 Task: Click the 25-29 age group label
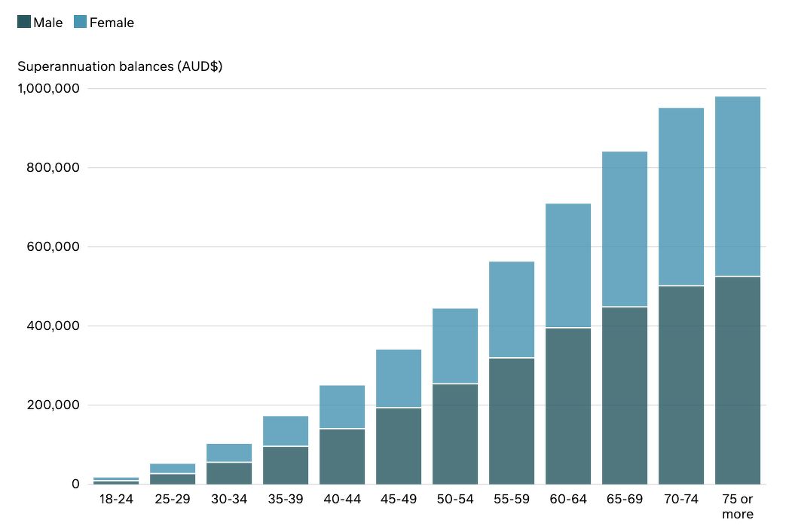(x=173, y=499)
